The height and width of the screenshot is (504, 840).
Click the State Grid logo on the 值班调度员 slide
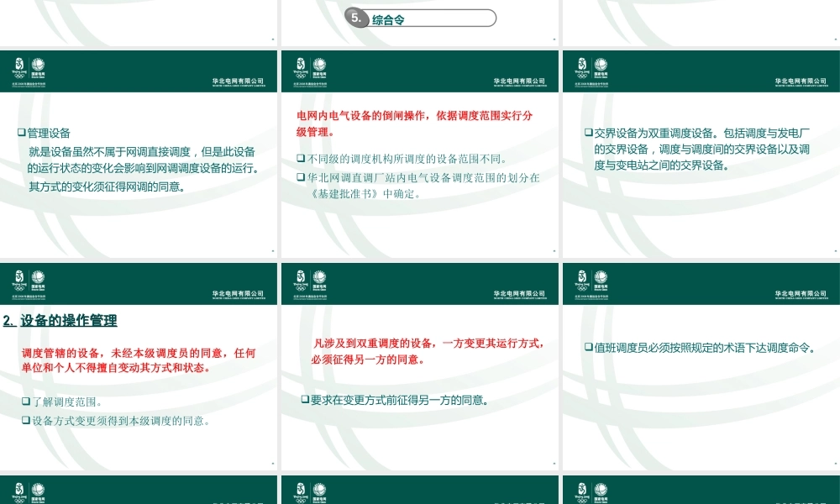pos(601,280)
